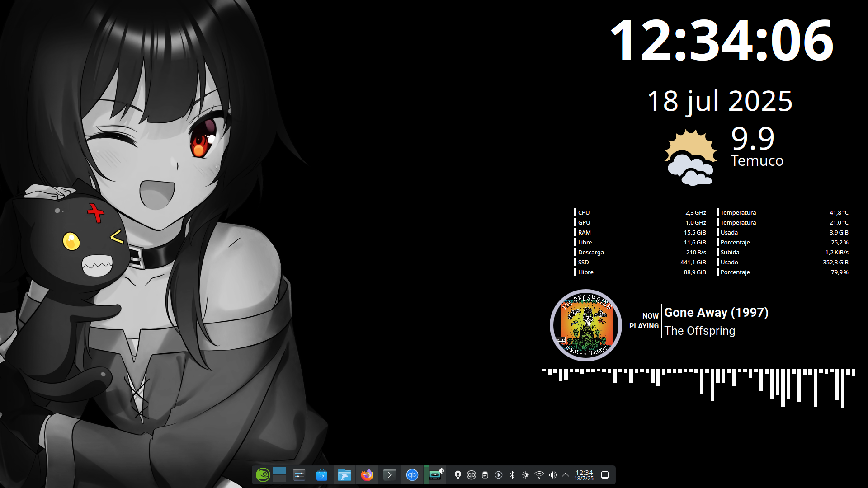Screen dimensions: 868x488
Task: Open the cassette music player app
Action: point(435,475)
